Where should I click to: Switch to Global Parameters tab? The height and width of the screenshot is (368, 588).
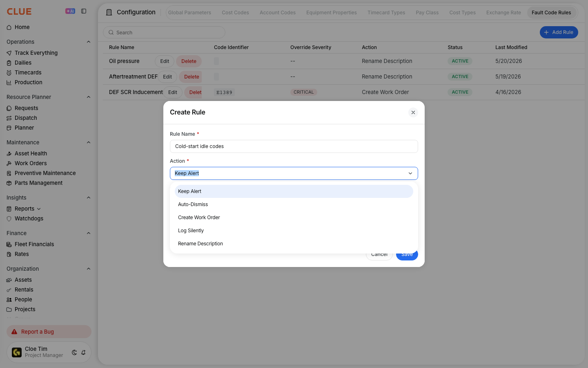[x=189, y=13]
